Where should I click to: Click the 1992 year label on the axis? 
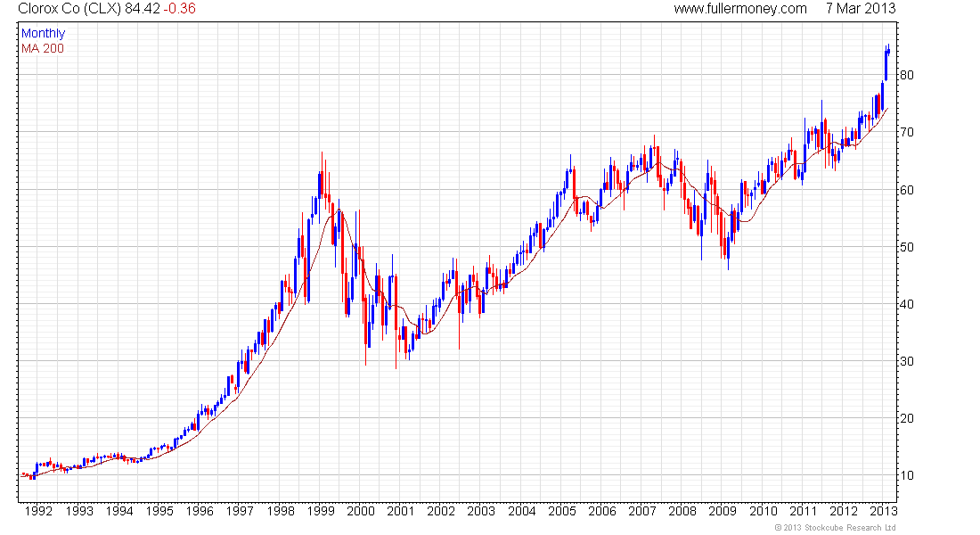click(38, 511)
